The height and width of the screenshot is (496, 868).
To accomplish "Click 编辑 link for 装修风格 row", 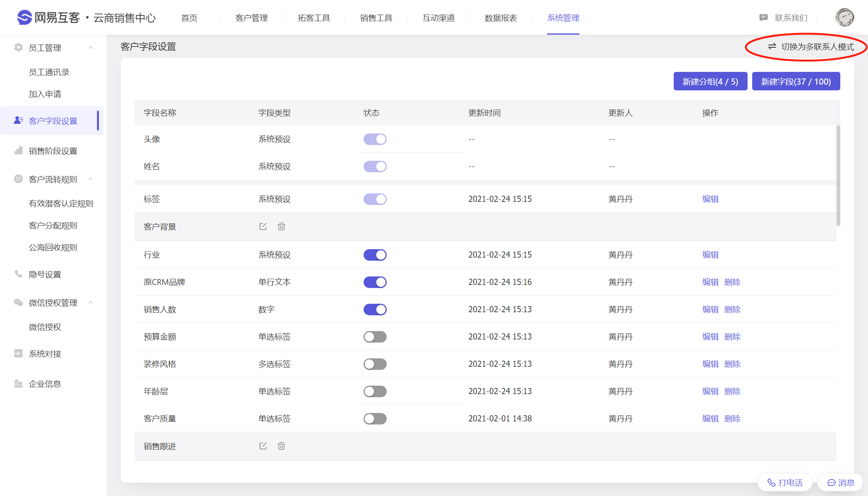I will (x=710, y=364).
